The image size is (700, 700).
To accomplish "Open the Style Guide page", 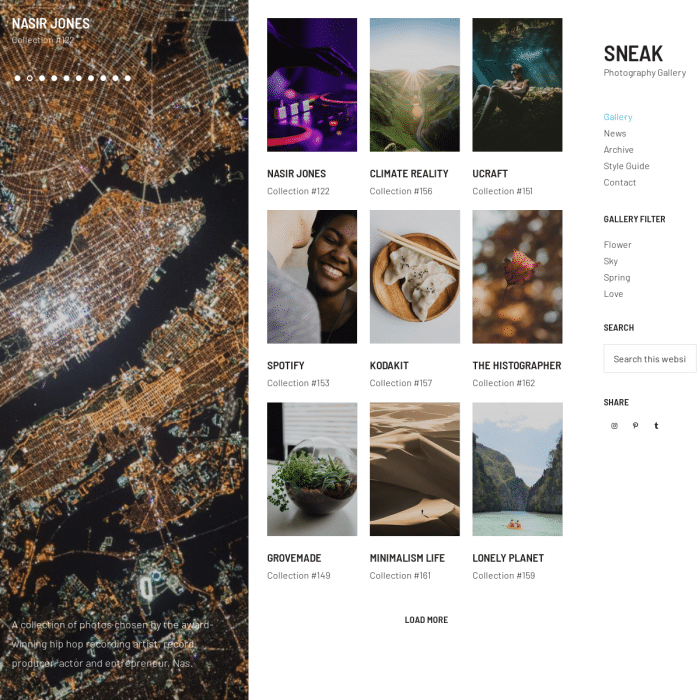I will 626,166.
